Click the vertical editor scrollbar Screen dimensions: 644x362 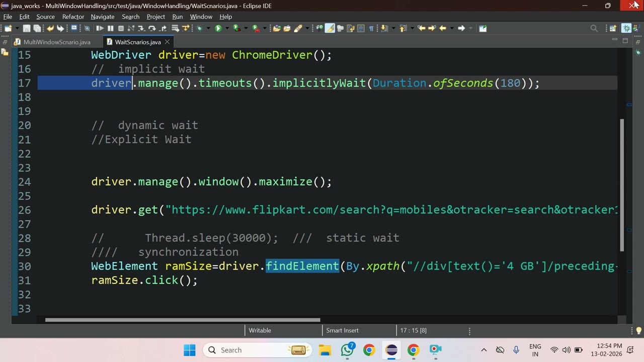[622, 185]
